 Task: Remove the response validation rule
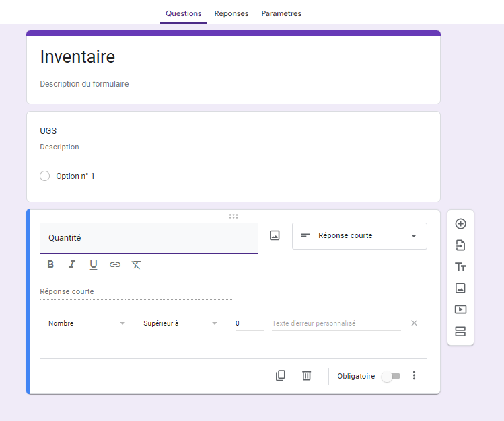[414, 323]
